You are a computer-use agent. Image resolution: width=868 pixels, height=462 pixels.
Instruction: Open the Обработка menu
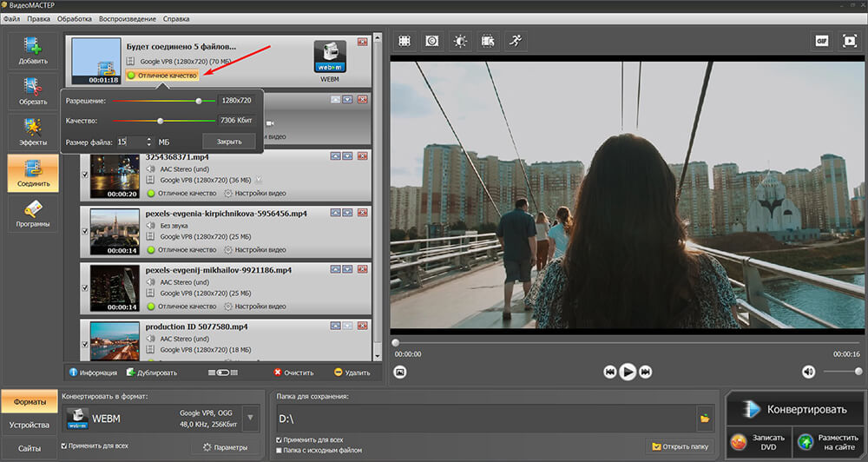[x=75, y=19]
